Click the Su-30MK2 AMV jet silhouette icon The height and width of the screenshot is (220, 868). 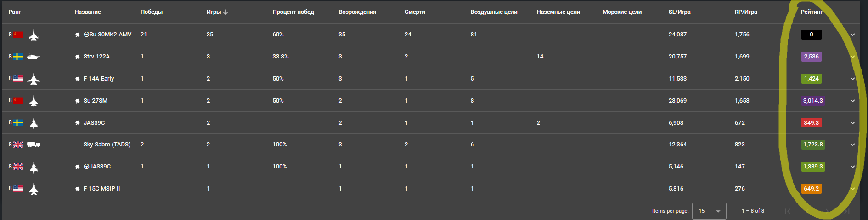34,35
